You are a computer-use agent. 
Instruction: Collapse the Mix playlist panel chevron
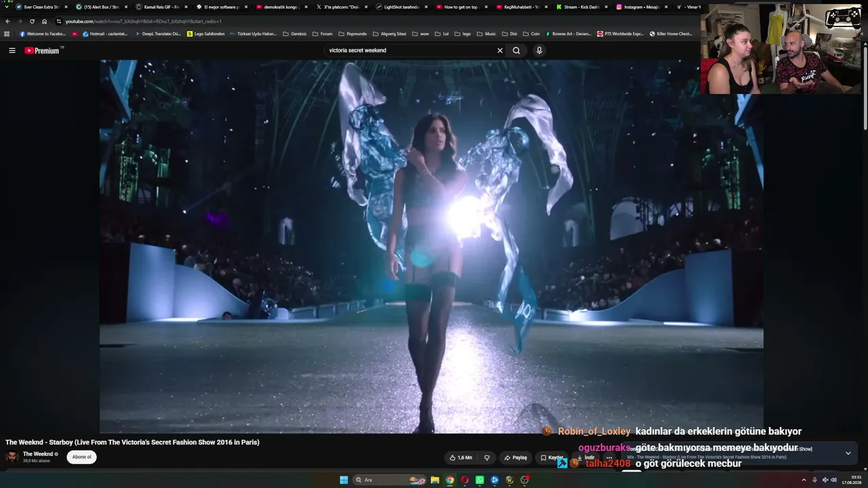pyautogui.click(x=848, y=453)
